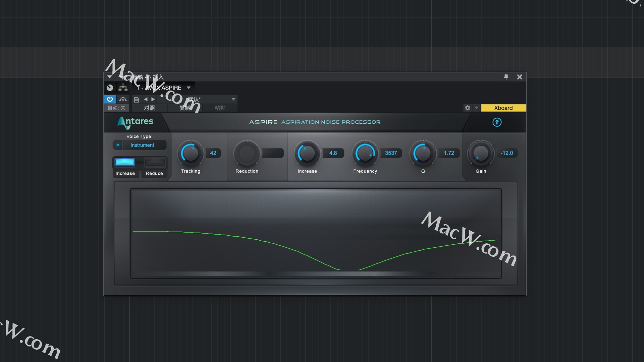Click the Tracking knob
644x362 pixels.
[190, 153]
